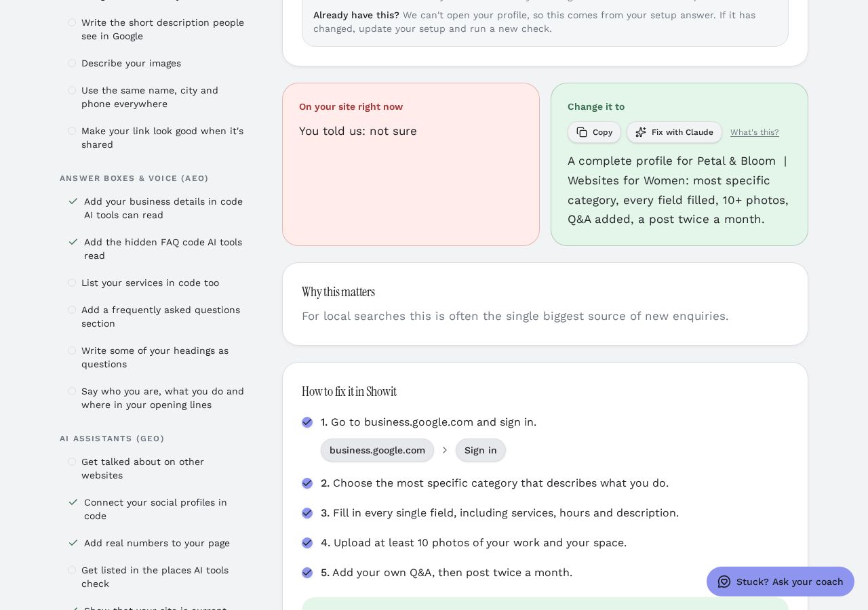
Task: Toggle the step 3 'Fill in every single field' checkmark
Action: [x=307, y=513]
